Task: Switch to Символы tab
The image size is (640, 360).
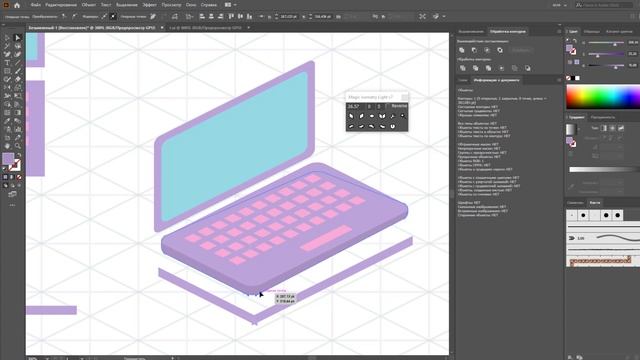Action: 575,202
